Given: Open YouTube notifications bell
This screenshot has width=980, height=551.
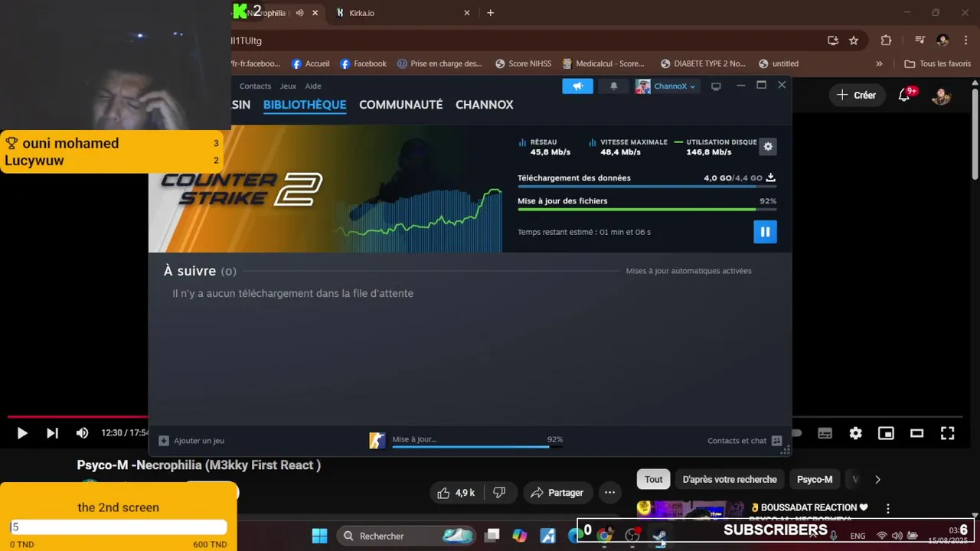Looking at the screenshot, I should [905, 95].
